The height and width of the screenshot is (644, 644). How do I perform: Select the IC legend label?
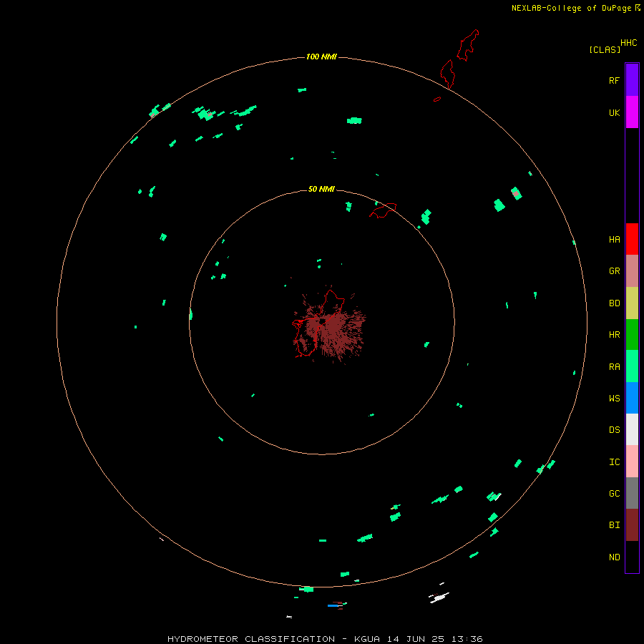(x=614, y=462)
